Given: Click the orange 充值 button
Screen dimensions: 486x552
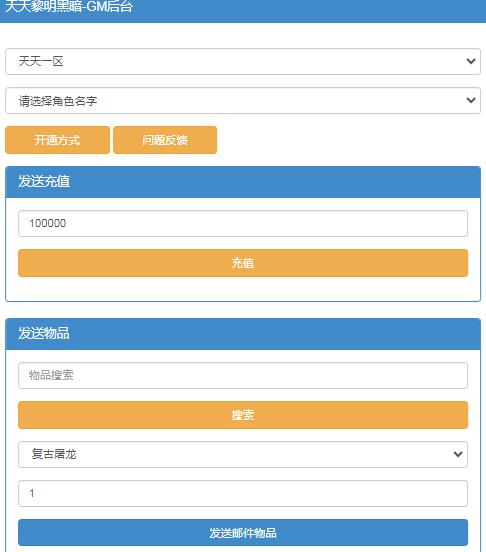Looking at the screenshot, I should coord(243,263).
